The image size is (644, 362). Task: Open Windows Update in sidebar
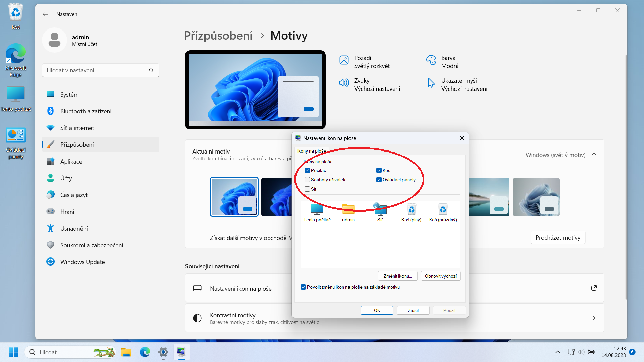(x=83, y=262)
